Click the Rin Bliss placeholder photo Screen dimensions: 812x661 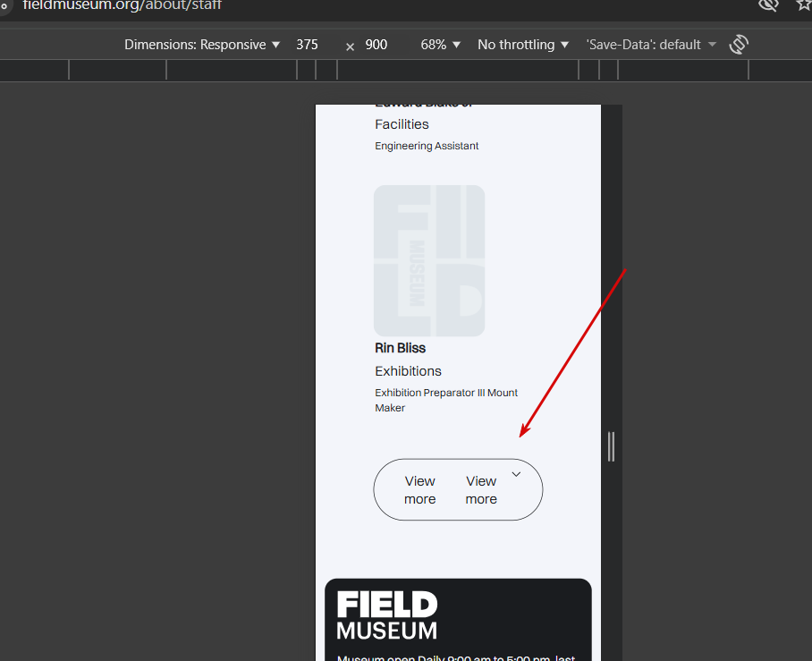click(x=429, y=260)
